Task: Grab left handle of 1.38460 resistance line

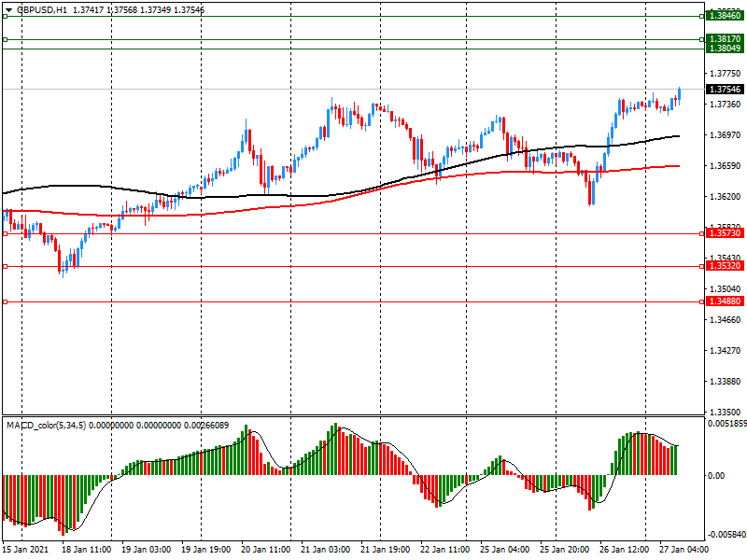Action: [5, 16]
